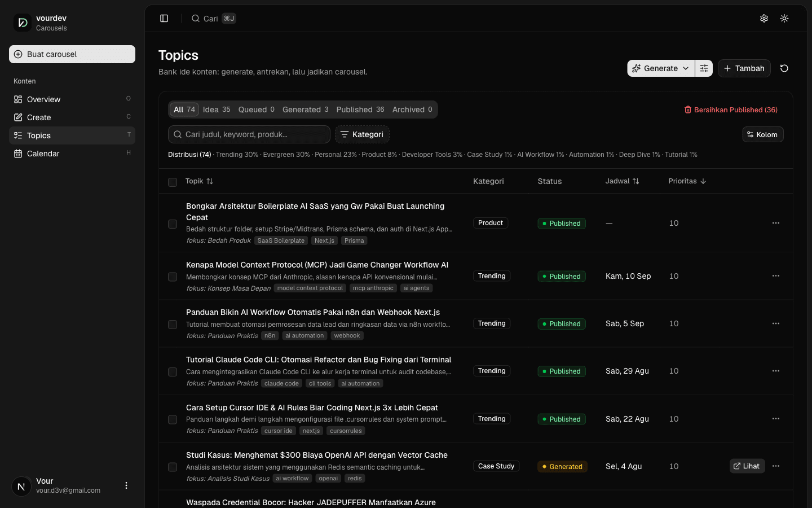Open row menu for Cara Setup Cursor IDE
Image resolution: width=812 pixels, height=508 pixels.
(776, 419)
